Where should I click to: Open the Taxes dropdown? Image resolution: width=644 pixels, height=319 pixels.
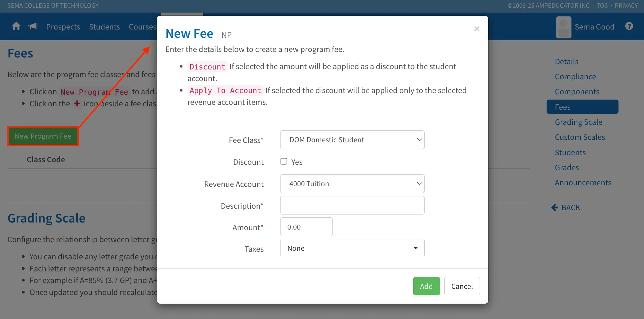(352, 248)
